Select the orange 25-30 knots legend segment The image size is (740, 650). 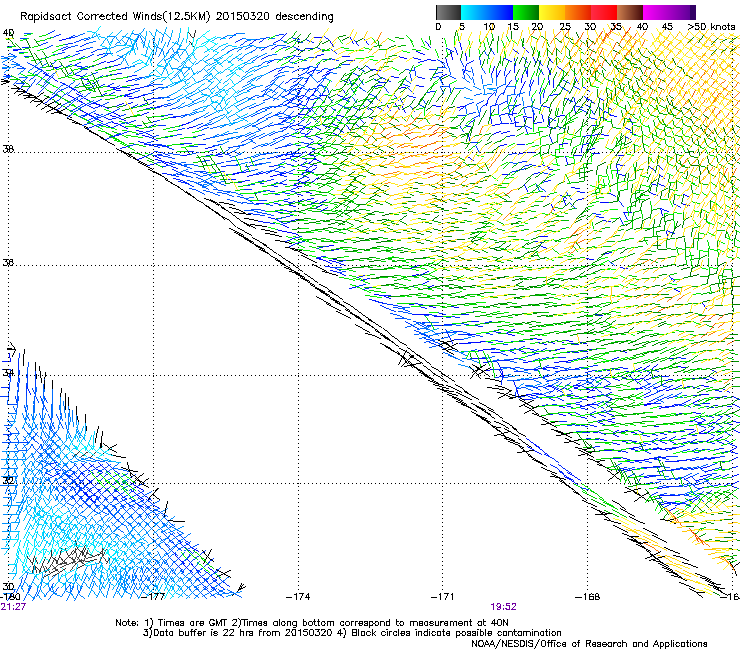click(578, 12)
